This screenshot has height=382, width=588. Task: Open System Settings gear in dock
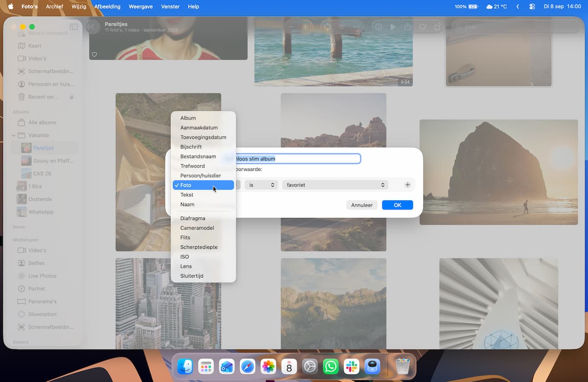[x=310, y=366]
